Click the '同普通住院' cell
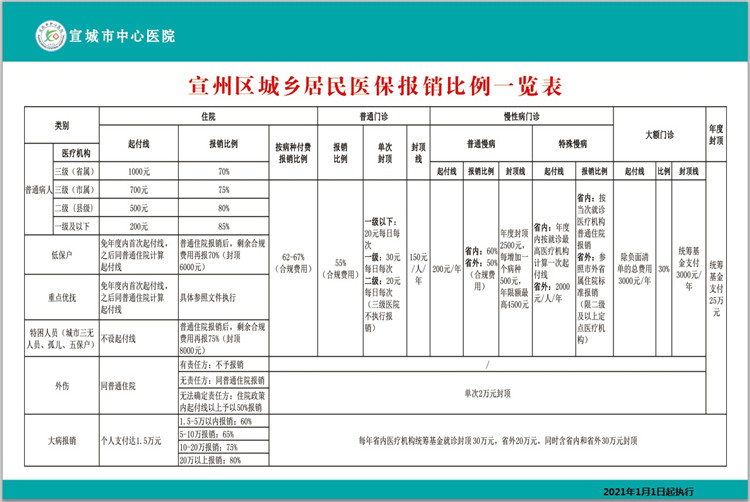This screenshot has height=502, width=750. coord(139,385)
